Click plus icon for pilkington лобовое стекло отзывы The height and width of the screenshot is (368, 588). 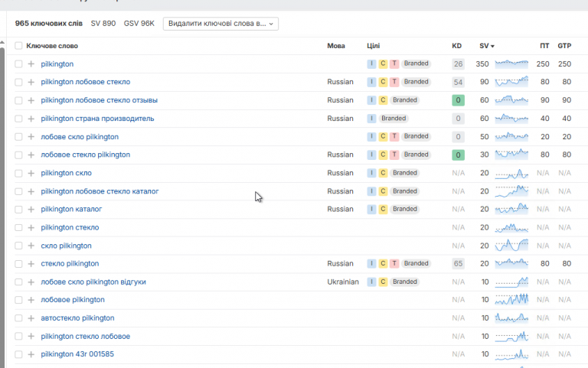31,100
